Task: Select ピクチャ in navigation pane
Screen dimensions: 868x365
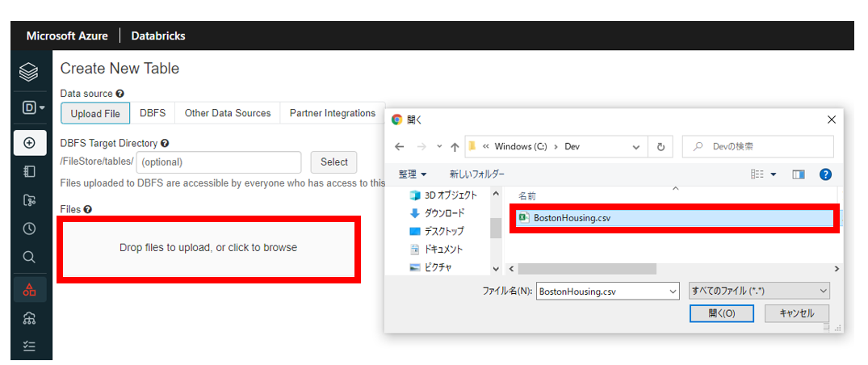Action: [430, 267]
